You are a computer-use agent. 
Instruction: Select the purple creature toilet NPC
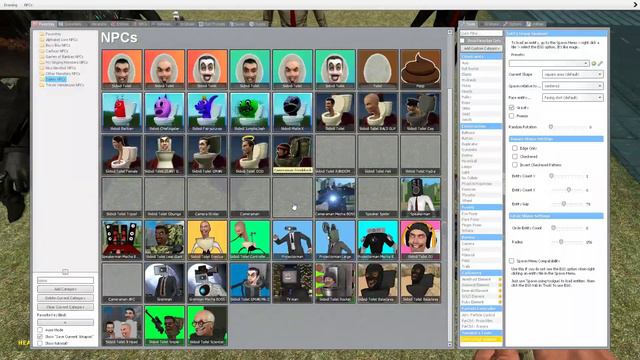point(164,111)
